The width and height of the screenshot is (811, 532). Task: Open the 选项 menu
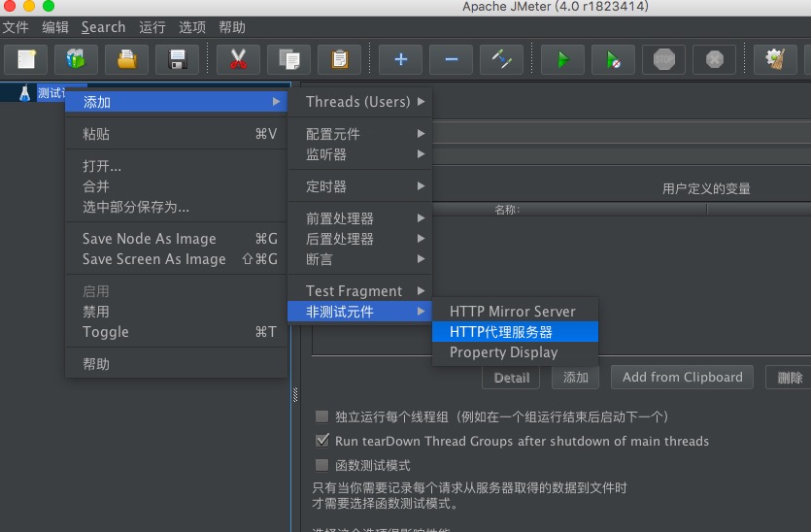(x=192, y=27)
